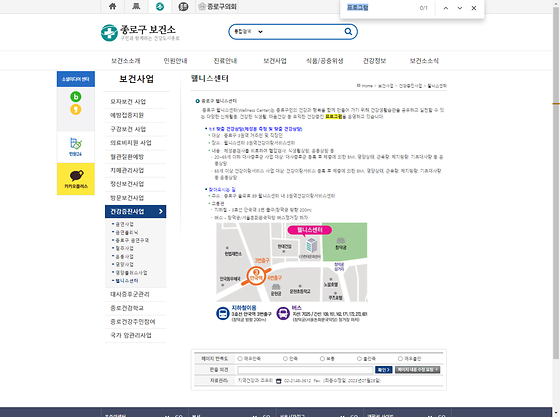Click Home in the breadcrumb
Viewport: 560px width, 417px height.
point(367,86)
